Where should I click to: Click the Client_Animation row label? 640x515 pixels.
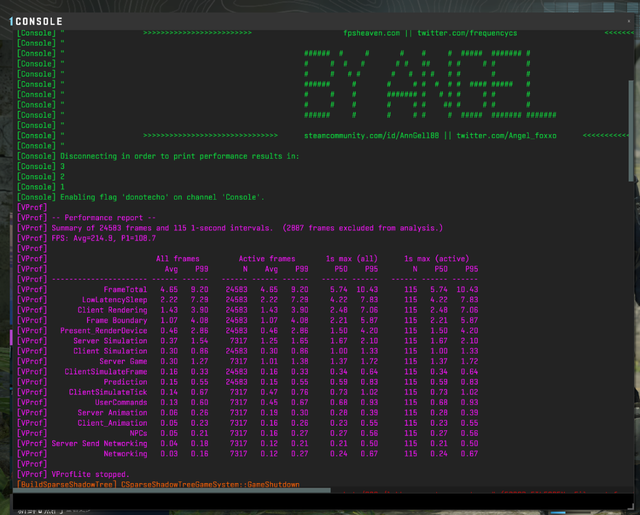point(112,423)
